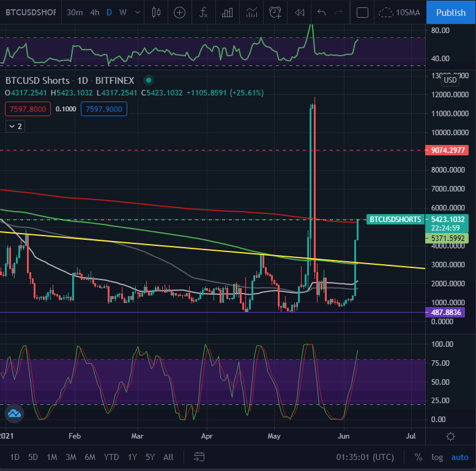Expand the collapsed indicators legend showing 2

coord(15,126)
